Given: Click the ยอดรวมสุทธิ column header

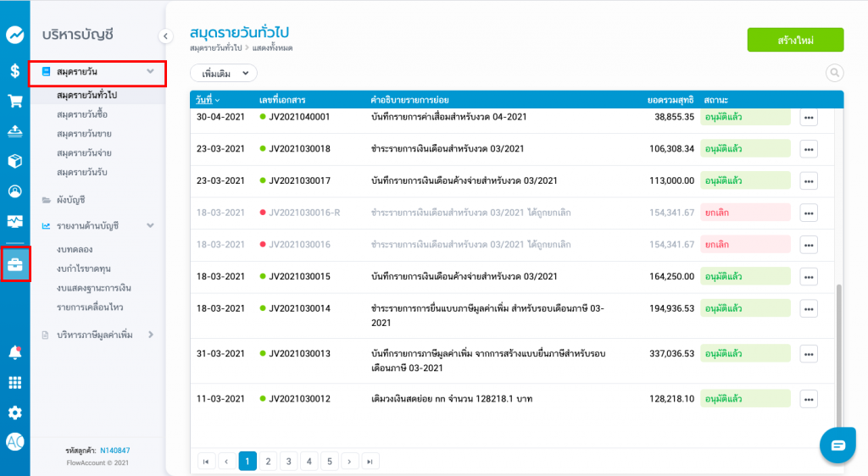Looking at the screenshot, I should pos(670,100).
